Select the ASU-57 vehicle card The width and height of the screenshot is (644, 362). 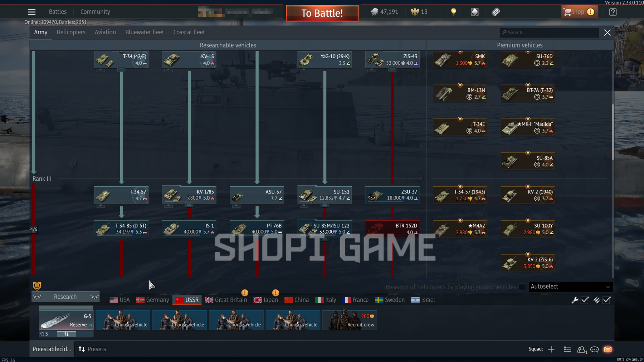click(x=257, y=195)
